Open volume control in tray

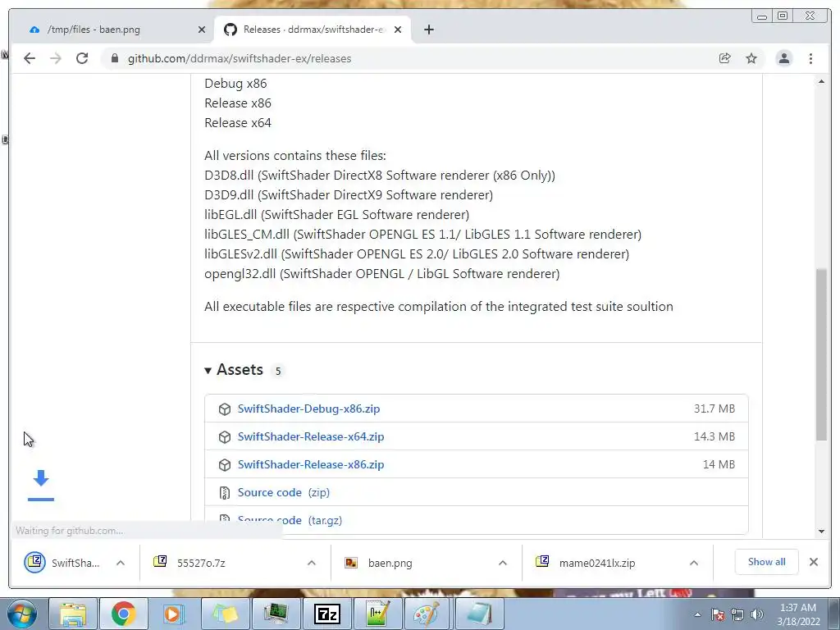click(x=757, y=614)
